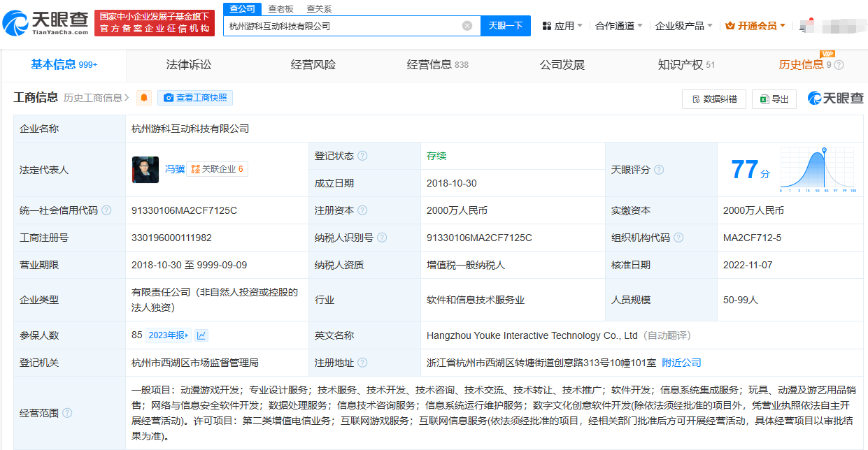Image resolution: width=868 pixels, height=450 pixels.
Task: Clear the search box with the X icon
Action: click(467, 26)
